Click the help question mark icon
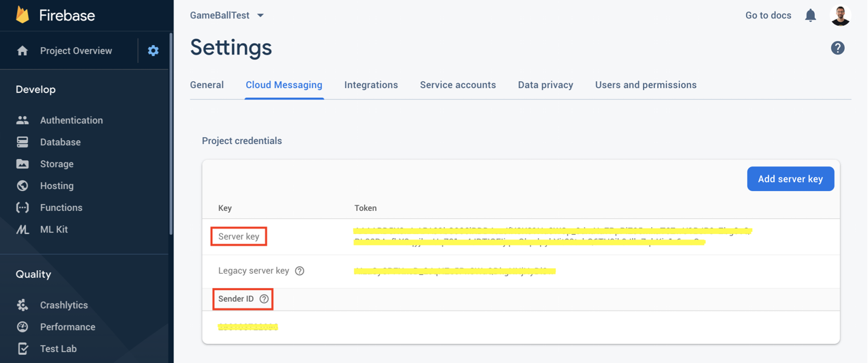Viewport: 868px width, 363px height. 838,48
